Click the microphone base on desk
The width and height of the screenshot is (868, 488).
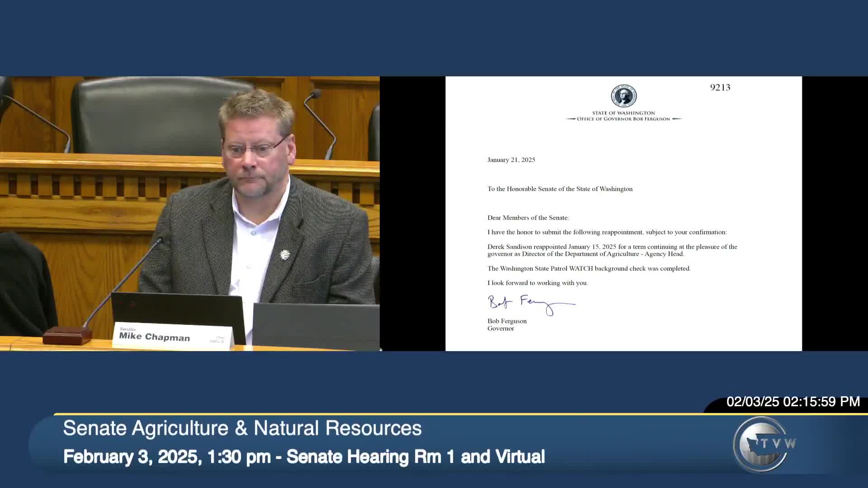coord(67,335)
